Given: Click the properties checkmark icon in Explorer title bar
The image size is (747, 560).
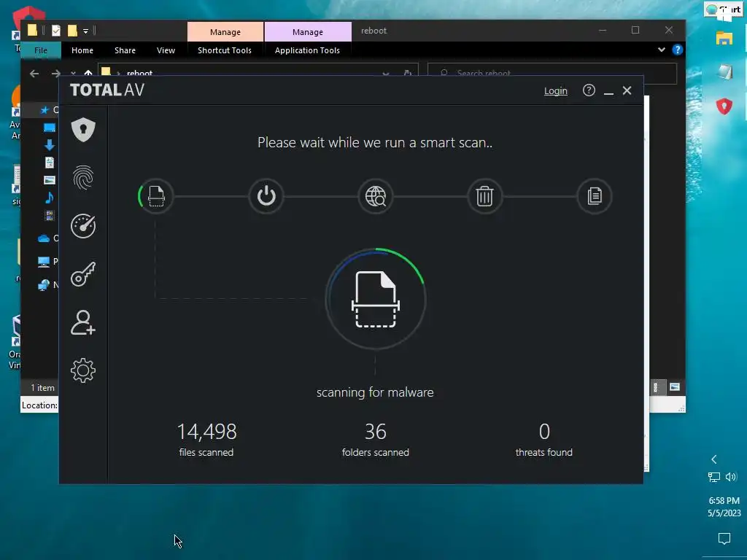Looking at the screenshot, I should (55, 31).
